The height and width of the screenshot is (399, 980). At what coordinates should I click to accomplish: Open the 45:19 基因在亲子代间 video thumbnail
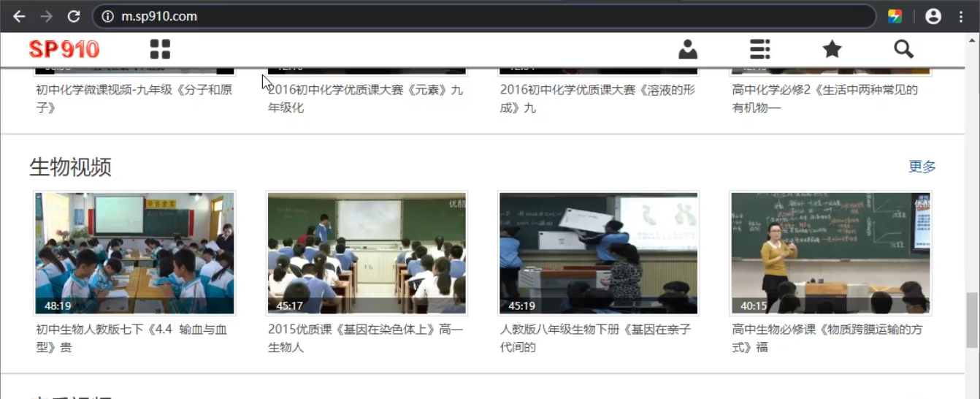point(598,253)
